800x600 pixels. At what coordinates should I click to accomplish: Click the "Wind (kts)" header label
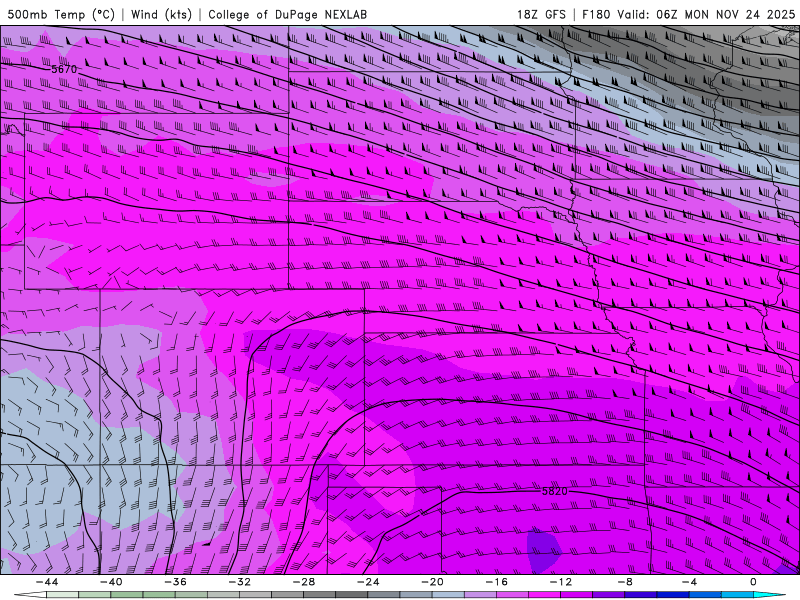tap(161, 14)
